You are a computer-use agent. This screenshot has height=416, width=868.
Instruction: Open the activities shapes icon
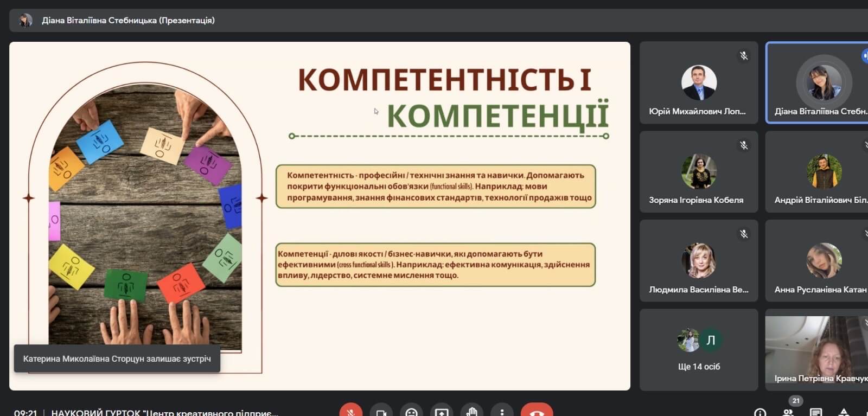click(x=844, y=413)
